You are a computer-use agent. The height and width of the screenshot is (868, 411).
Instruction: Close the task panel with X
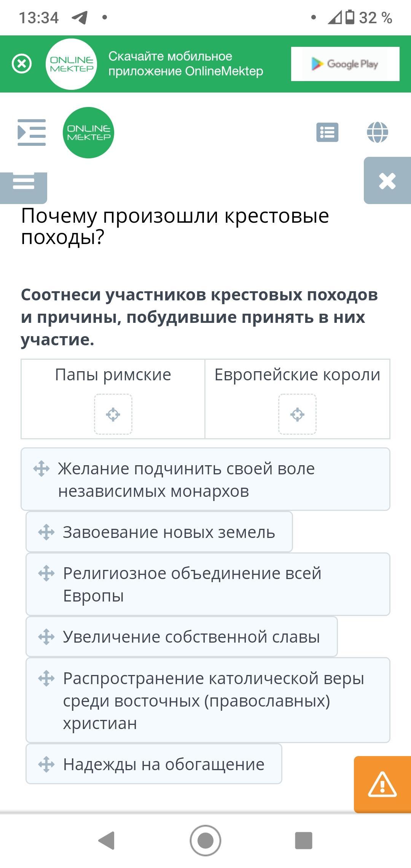tap(387, 181)
